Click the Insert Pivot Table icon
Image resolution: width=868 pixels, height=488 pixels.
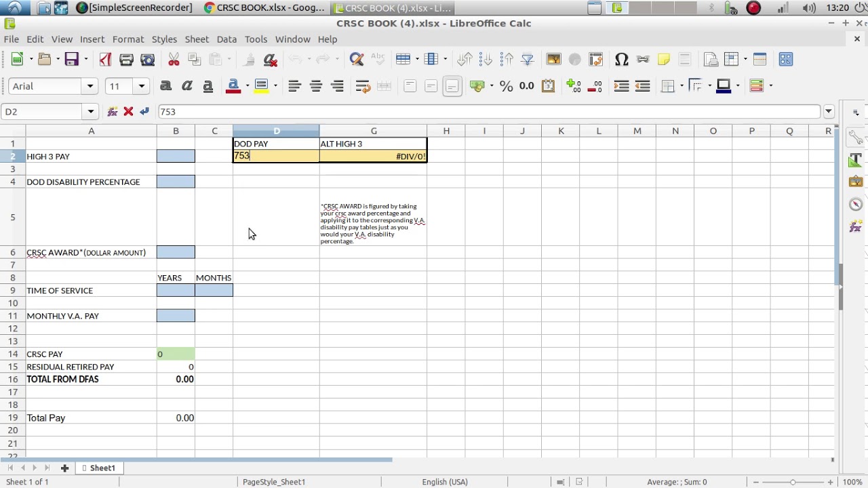click(596, 60)
